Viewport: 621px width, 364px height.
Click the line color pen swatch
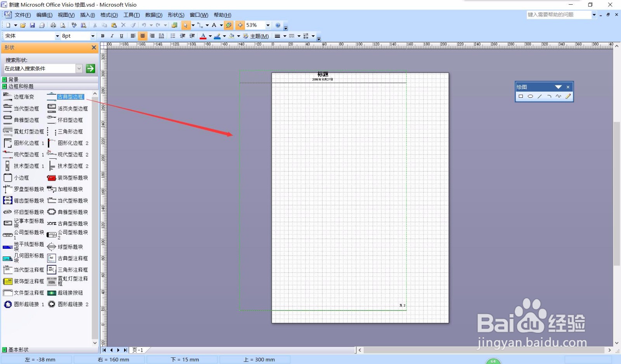217,36
